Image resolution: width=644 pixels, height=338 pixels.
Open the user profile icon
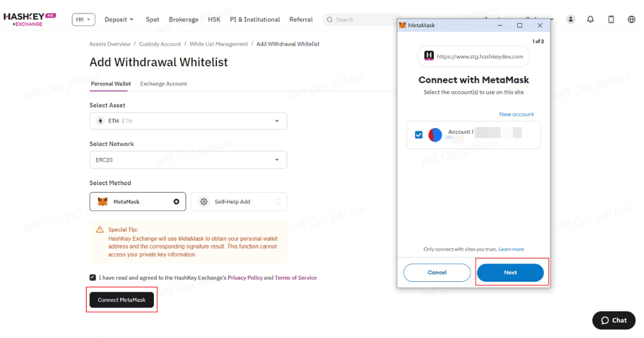pos(571,19)
